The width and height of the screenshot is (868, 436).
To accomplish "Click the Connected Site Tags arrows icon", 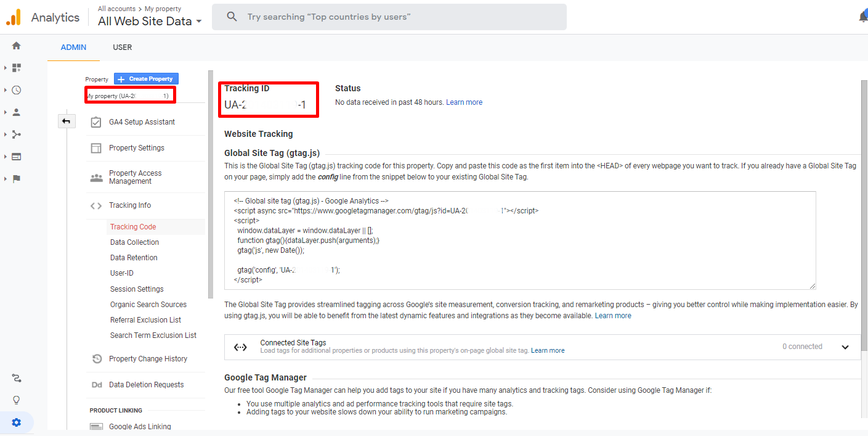I will (240, 347).
